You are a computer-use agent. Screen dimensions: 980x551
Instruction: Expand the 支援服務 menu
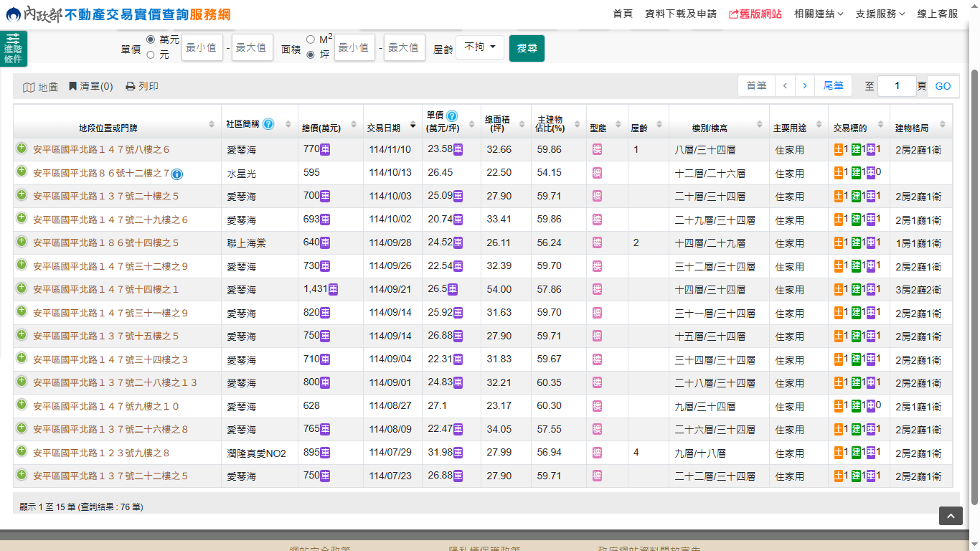880,14
